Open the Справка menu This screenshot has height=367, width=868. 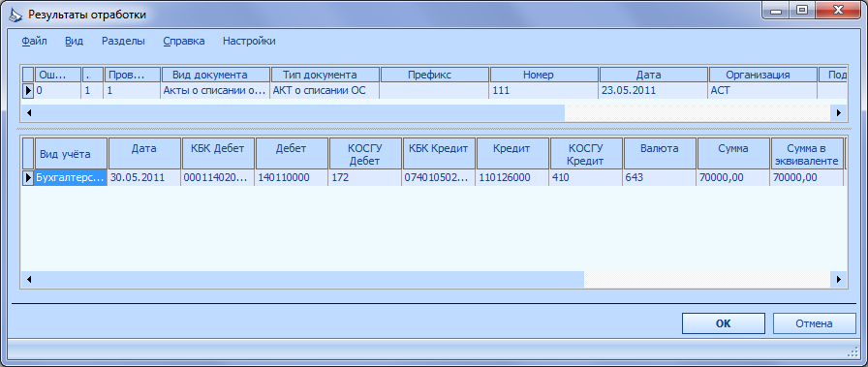pyautogui.click(x=184, y=41)
